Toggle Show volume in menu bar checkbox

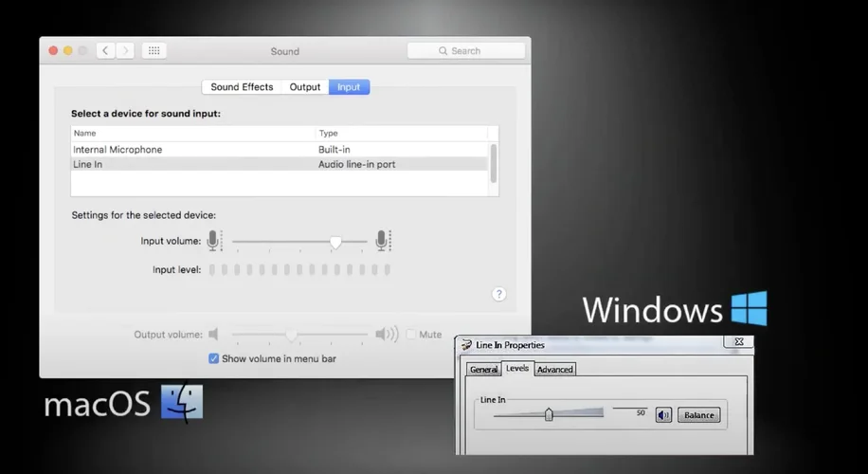213,359
